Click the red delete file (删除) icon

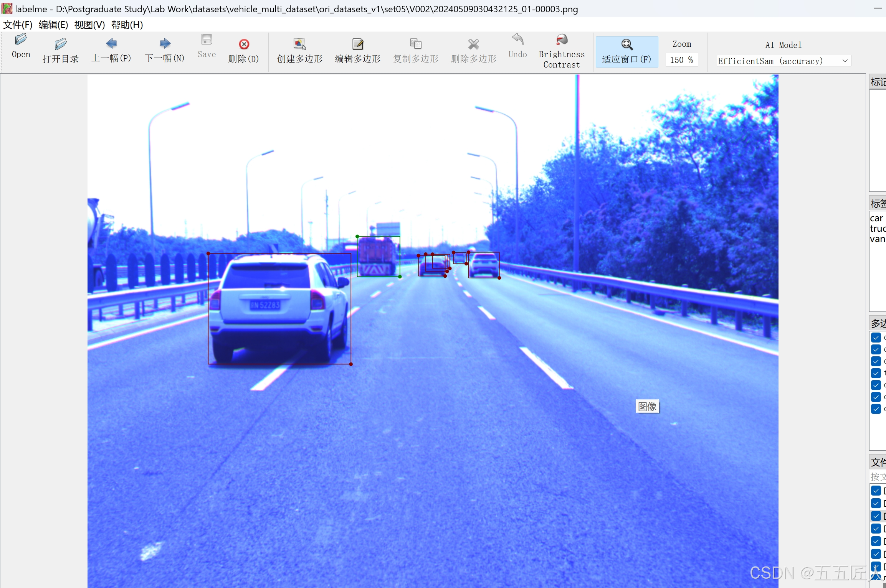pyautogui.click(x=244, y=44)
